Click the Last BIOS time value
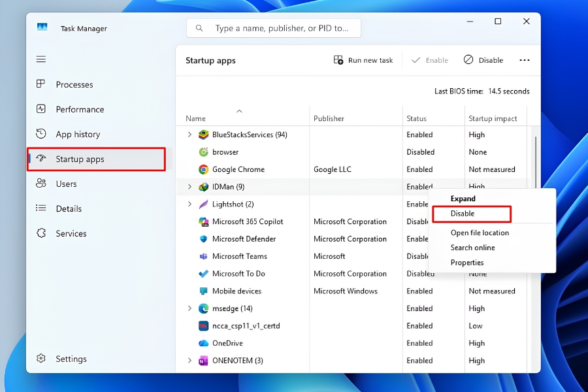Viewport: 588px width, 392px height. tap(509, 91)
